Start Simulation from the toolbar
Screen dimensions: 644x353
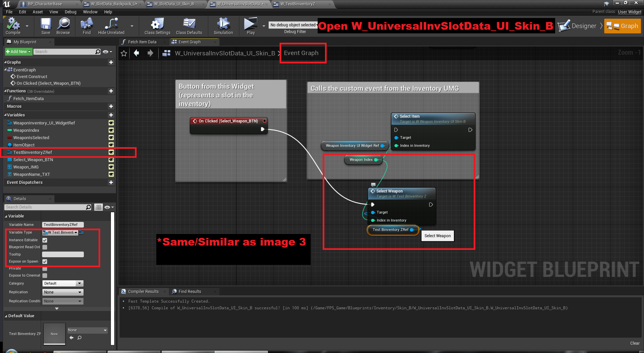(223, 26)
